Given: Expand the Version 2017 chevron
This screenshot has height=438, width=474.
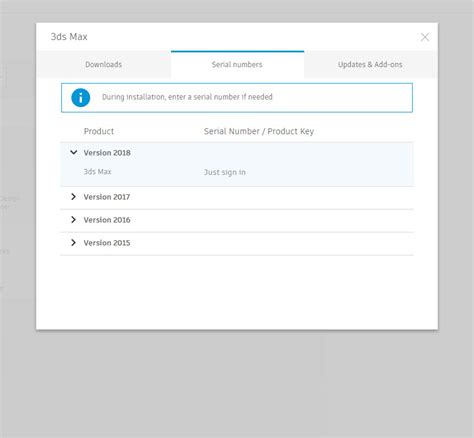Looking at the screenshot, I should coord(74,197).
